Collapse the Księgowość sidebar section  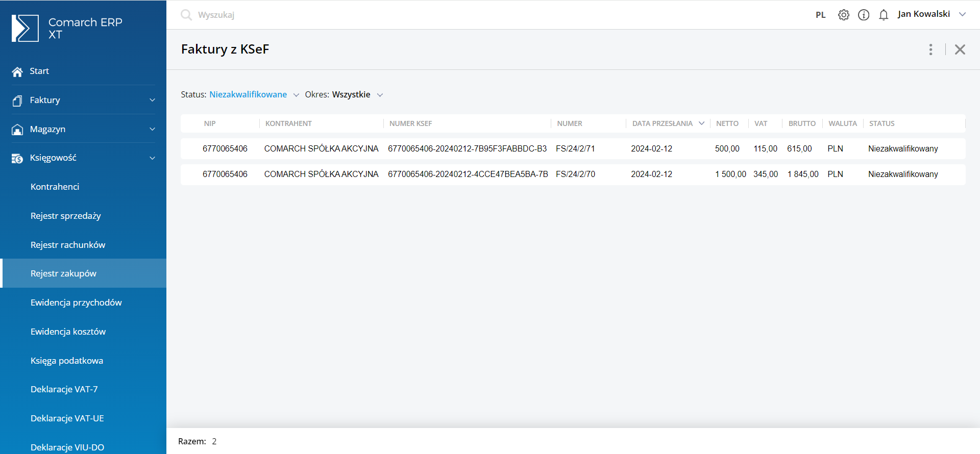point(152,158)
